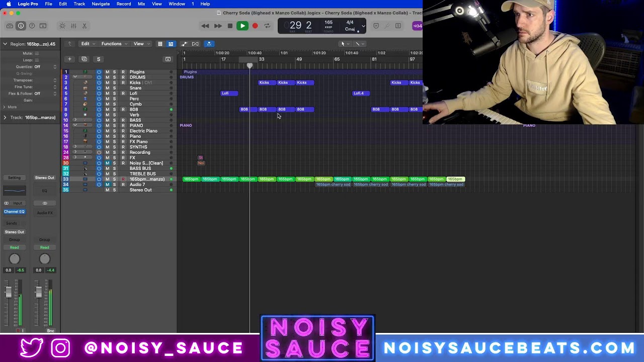The width and height of the screenshot is (644, 362).
Task: Click the Sends slot on channel strip
Action: coord(12,223)
